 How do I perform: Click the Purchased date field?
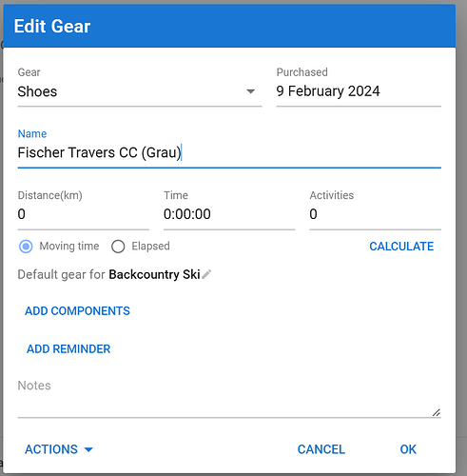(x=359, y=91)
